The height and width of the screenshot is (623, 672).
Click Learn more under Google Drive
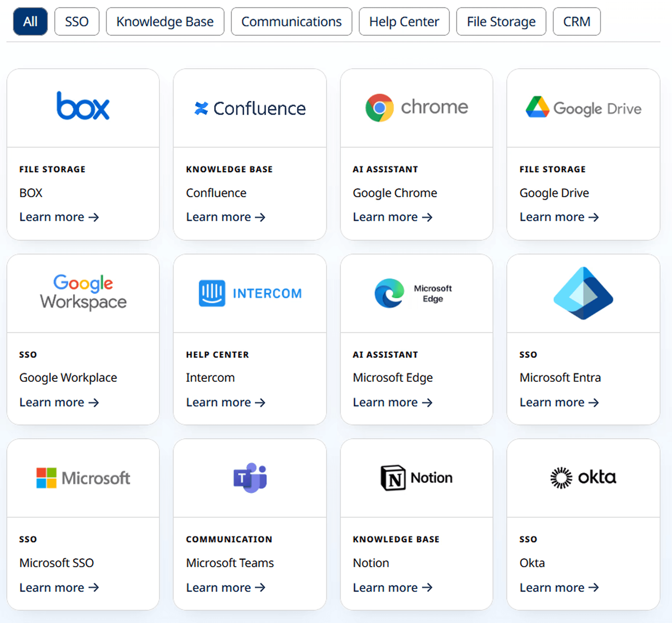559,217
